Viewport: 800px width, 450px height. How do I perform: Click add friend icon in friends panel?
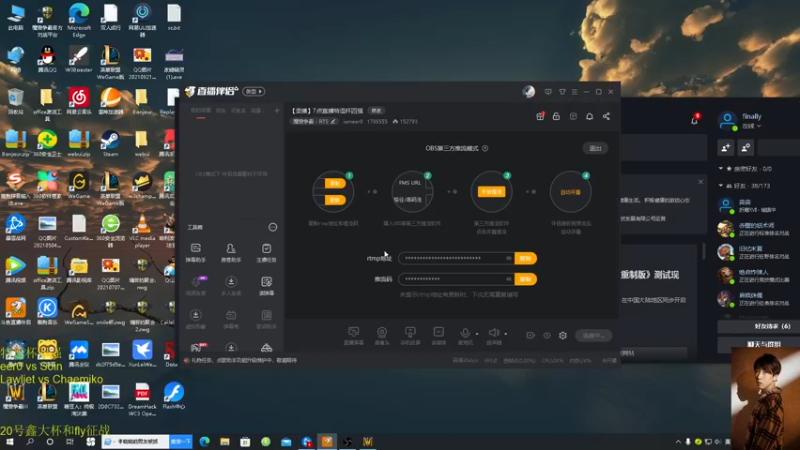point(726,148)
